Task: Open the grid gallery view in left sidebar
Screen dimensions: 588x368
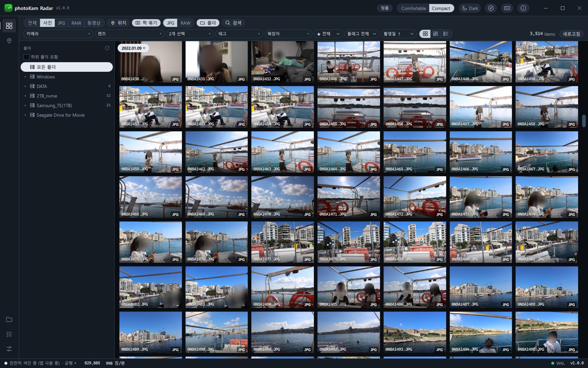Action: point(9,26)
